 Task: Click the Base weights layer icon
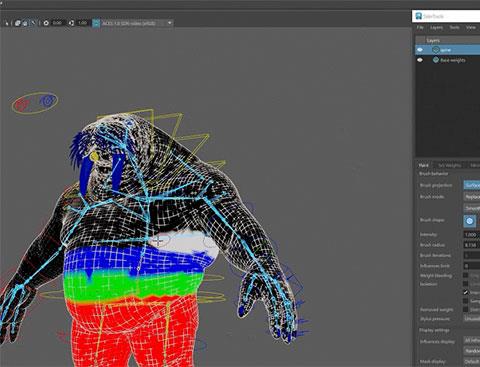click(x=436, y=60)
